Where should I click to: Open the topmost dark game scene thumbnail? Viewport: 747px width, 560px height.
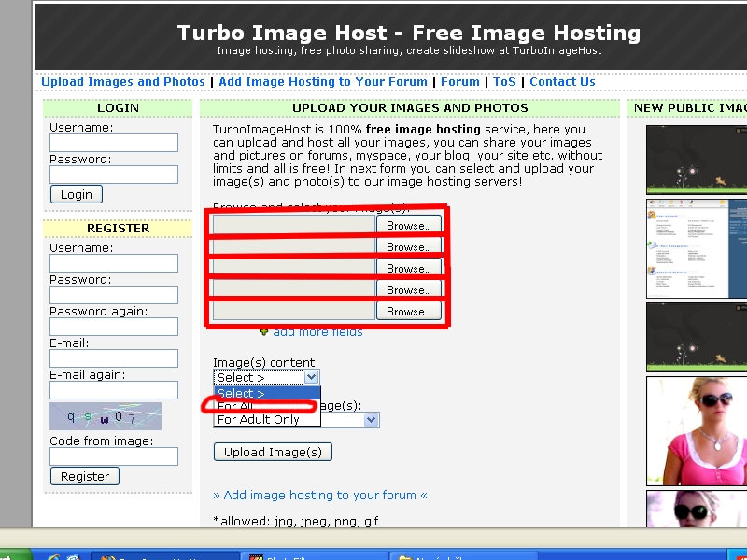pyautogui.click(x=697, y=160)
